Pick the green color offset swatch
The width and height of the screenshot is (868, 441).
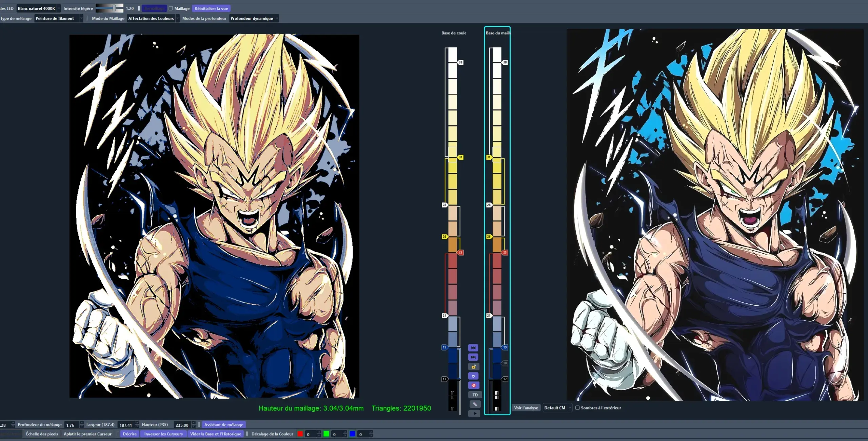click(x=326, y=434)
